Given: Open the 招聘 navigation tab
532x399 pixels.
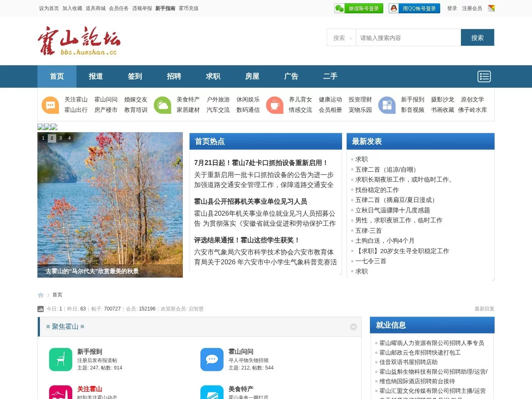Looking at the screenshot, I should 174,76.
